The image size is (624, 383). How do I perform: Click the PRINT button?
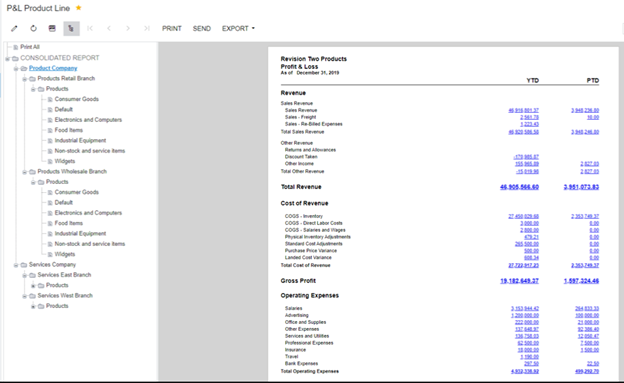point(172,28)
